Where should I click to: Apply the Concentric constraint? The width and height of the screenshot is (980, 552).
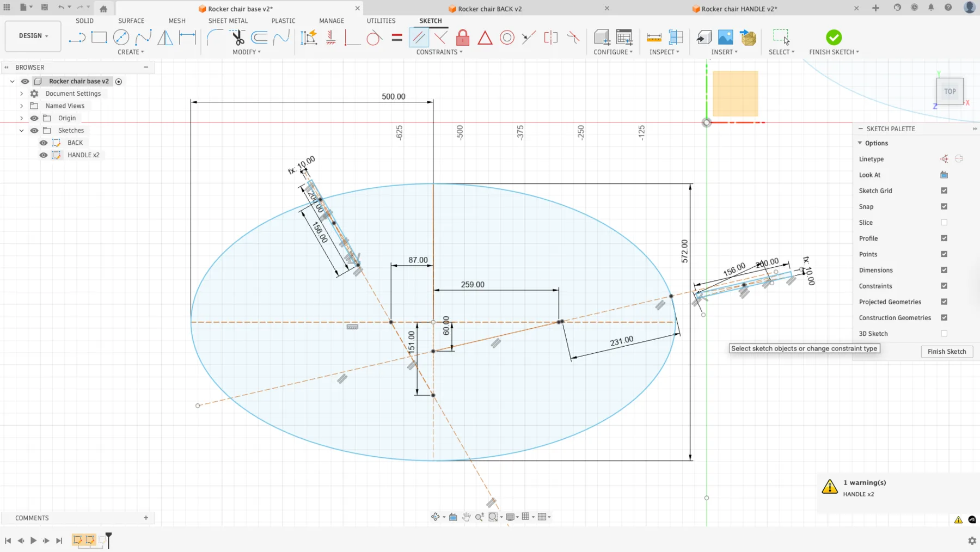point(507,38)
